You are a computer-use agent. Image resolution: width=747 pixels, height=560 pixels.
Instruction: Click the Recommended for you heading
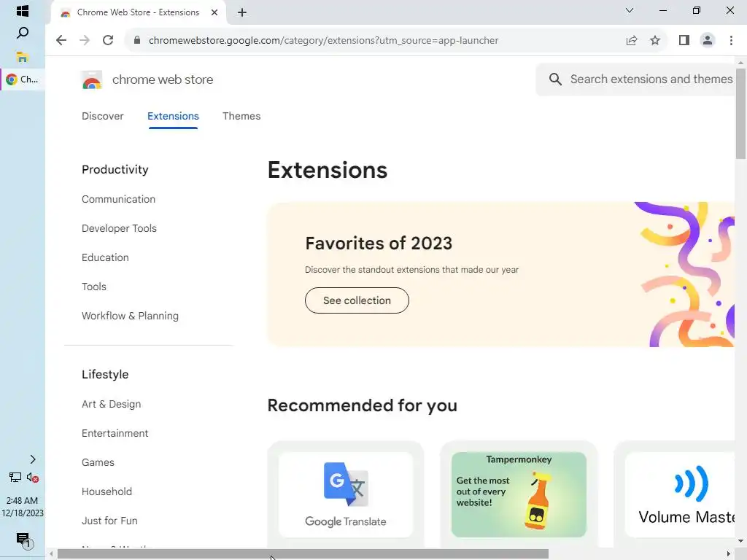pyautogui.click(x=362, y=405)
